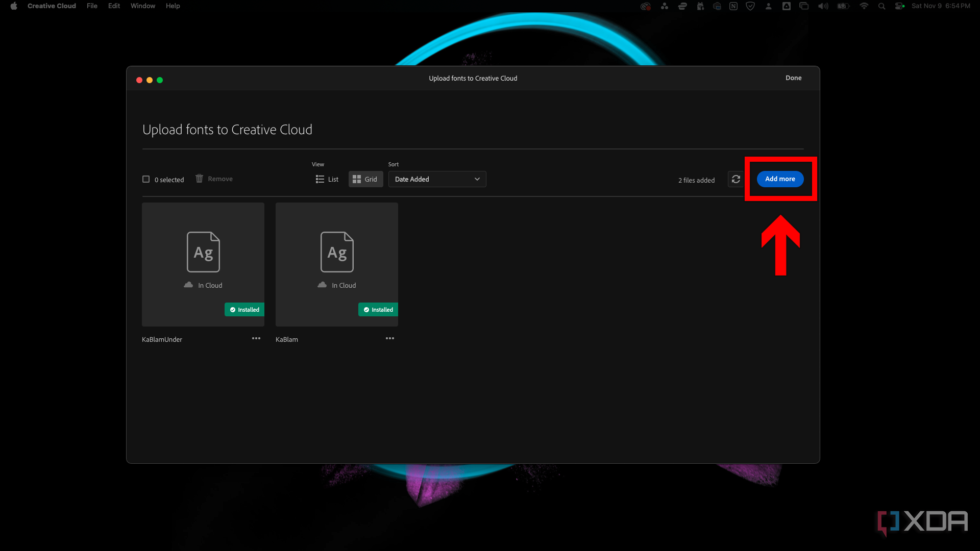Click the 2 files added text

click(696, 180)
